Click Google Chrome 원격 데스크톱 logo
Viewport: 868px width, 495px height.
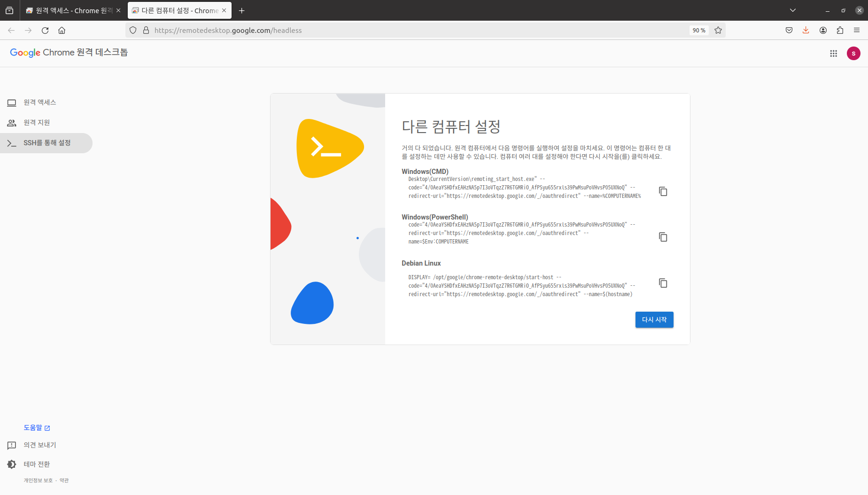[69, 53]
